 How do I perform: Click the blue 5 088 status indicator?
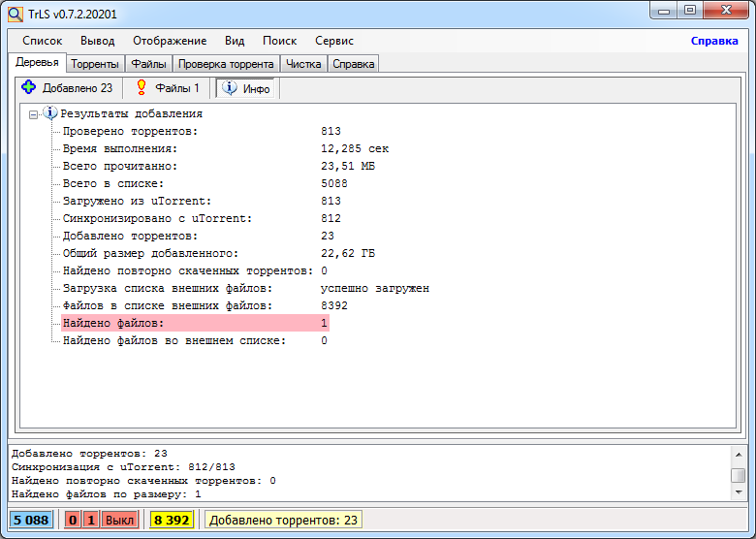click(x=31, y=521)
